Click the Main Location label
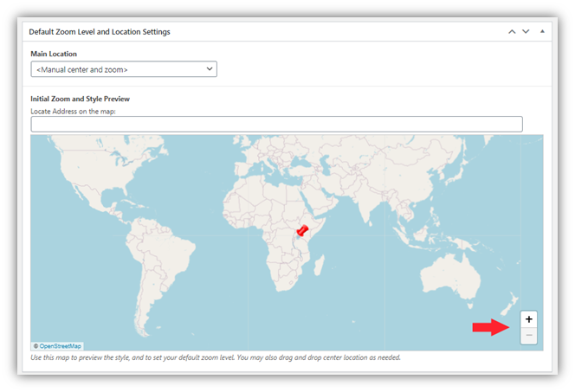 pyautogui.click(x=54, y=54)
